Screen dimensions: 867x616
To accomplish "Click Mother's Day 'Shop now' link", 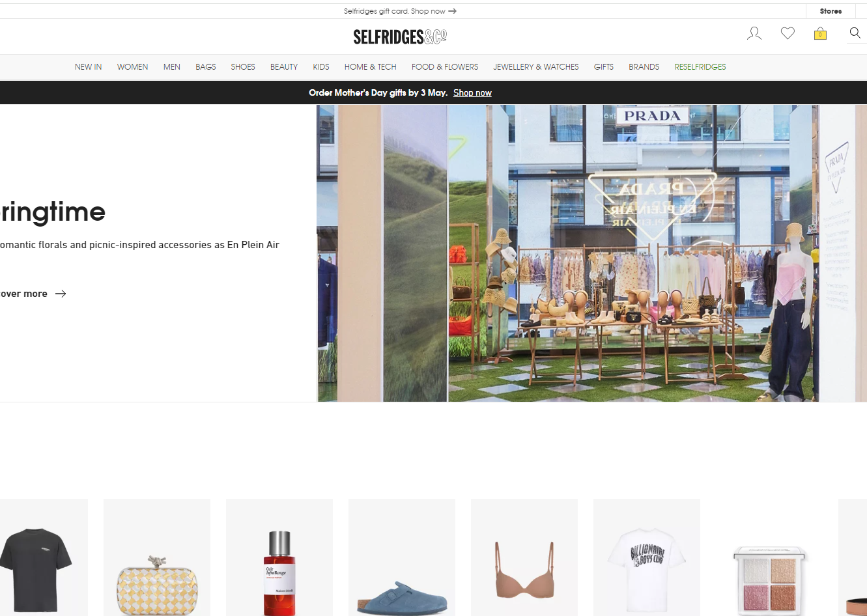I will [472, 93].
